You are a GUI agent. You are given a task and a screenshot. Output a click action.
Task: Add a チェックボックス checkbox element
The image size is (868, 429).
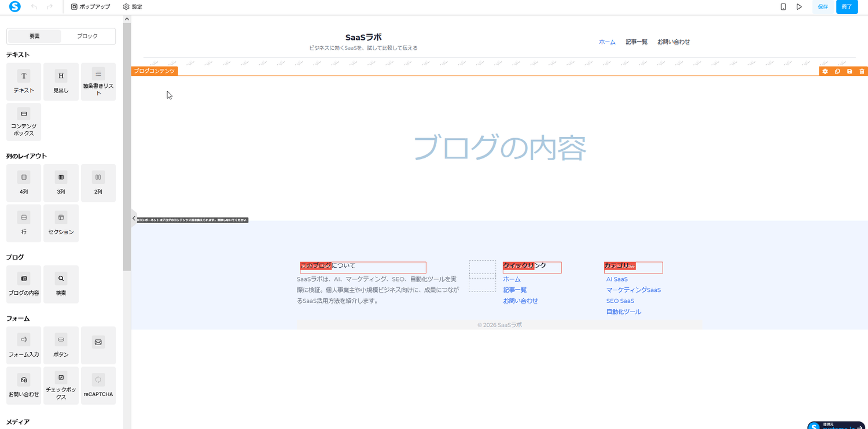61,386
